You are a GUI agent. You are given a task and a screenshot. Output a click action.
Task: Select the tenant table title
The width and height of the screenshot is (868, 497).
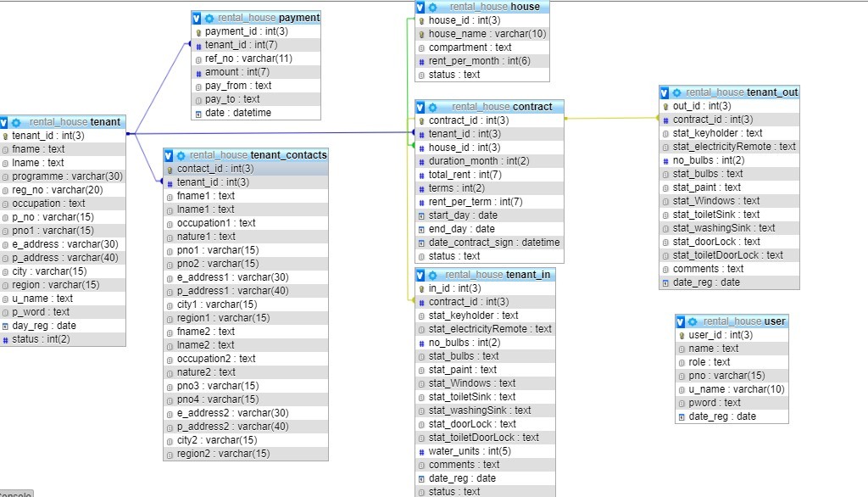[x=75, y=122]
